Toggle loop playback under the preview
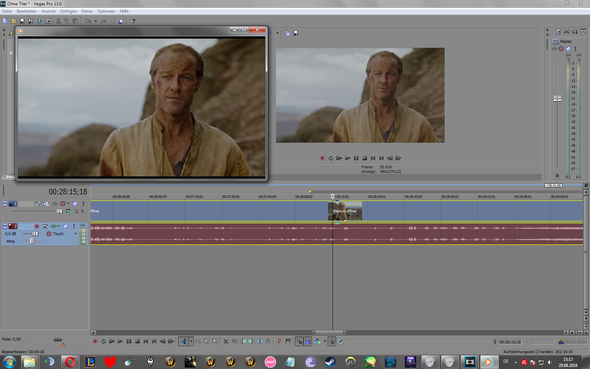The width and height of the screenshot is (590, 369). [x=330, y=158]
